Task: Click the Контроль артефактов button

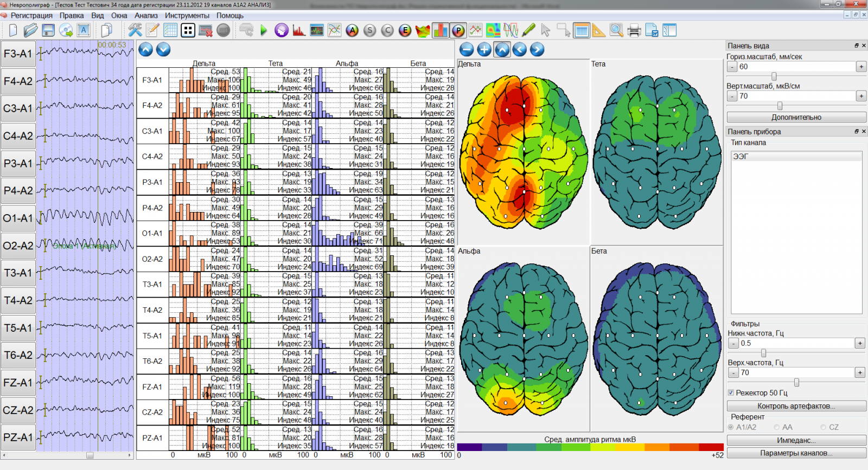Action: [796, 406]
